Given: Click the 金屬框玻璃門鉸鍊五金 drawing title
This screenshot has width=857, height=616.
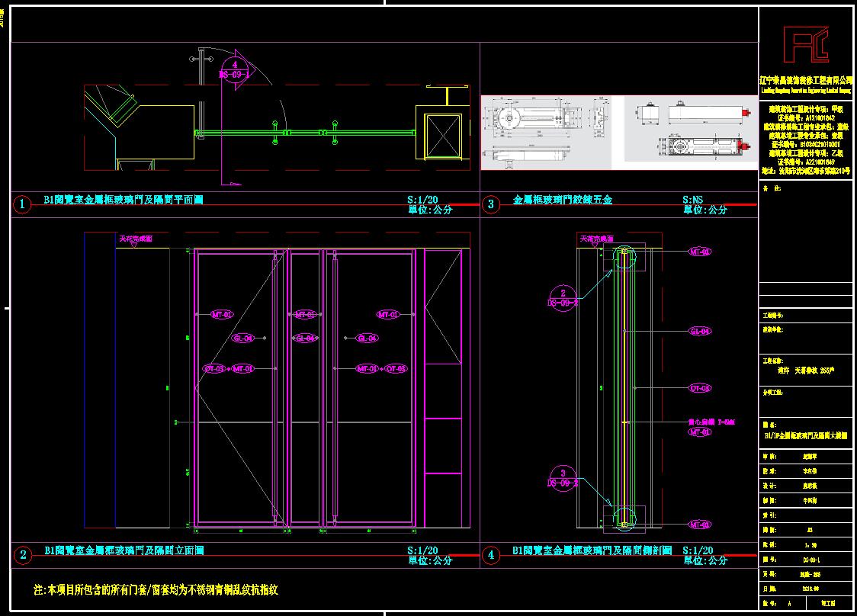Looking at the screenshot, I should (x=563, y=201).
